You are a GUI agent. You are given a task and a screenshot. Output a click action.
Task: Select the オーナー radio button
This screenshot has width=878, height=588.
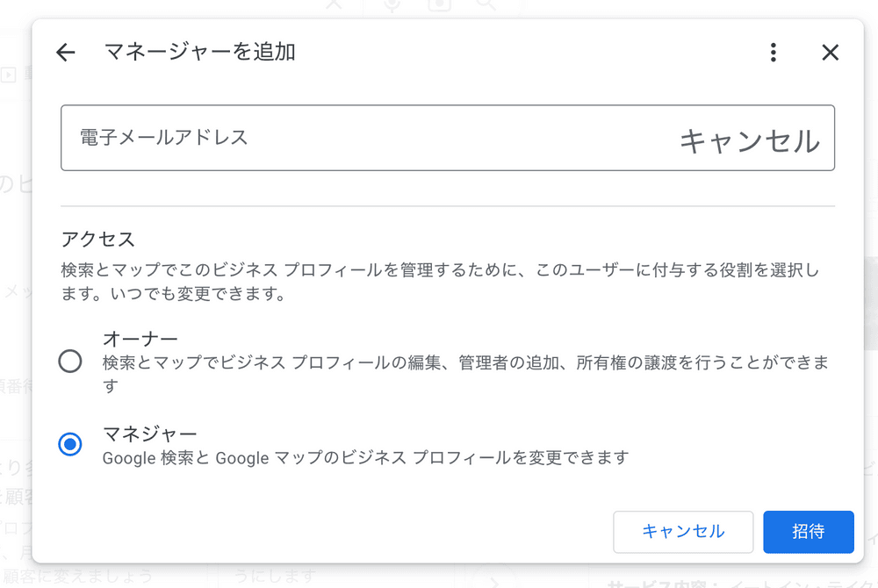coord(70,362)
